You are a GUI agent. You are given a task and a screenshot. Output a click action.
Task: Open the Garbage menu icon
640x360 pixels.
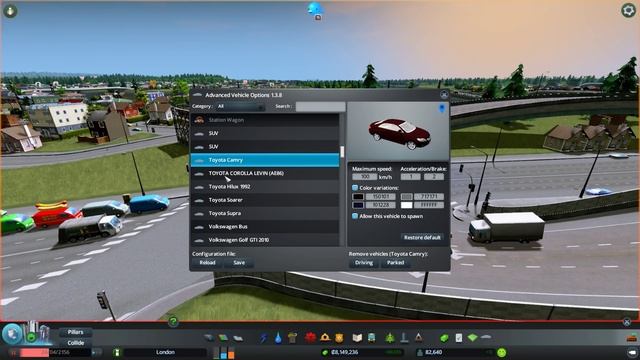(292, 338)
